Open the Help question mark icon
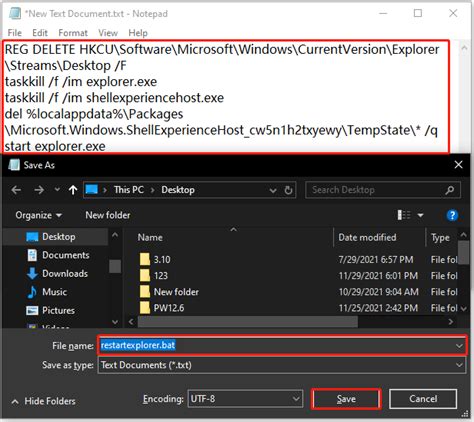 (452, 215)
